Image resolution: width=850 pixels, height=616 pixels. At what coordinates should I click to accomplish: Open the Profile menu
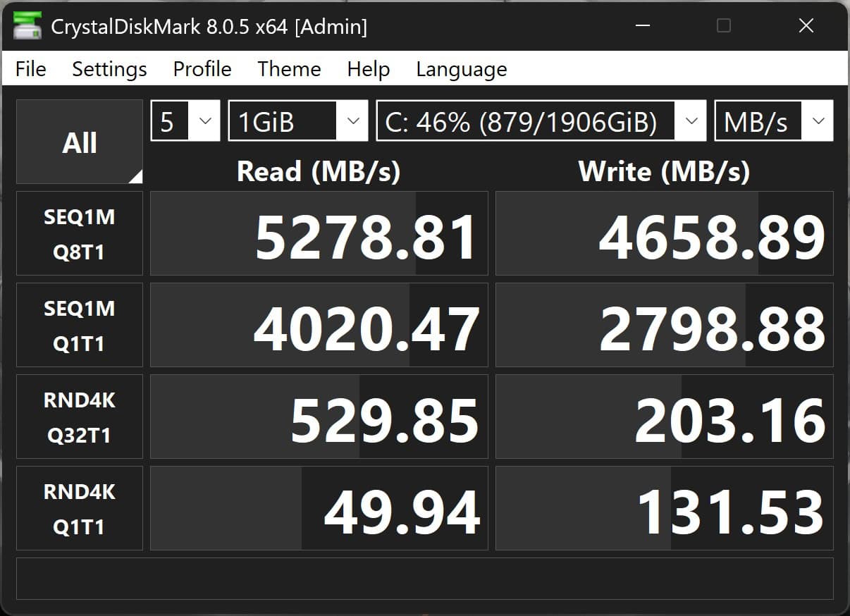[x=202, y=68]
